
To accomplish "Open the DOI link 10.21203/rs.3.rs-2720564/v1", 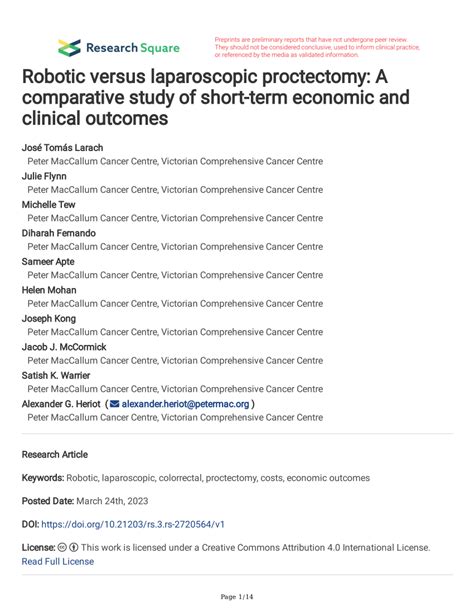I will (x=133, y=524).
